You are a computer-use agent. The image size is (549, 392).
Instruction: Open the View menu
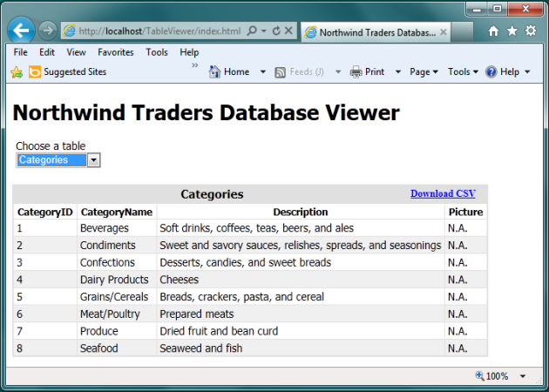76,52
